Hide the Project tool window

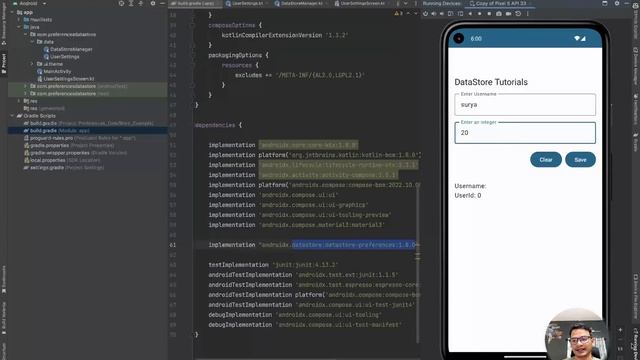point(162,3)
